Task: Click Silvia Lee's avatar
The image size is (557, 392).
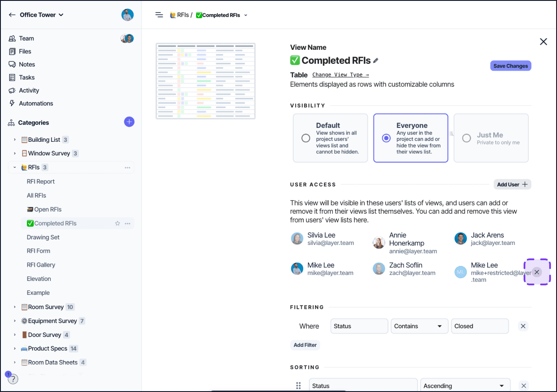Action: point(297,238)
